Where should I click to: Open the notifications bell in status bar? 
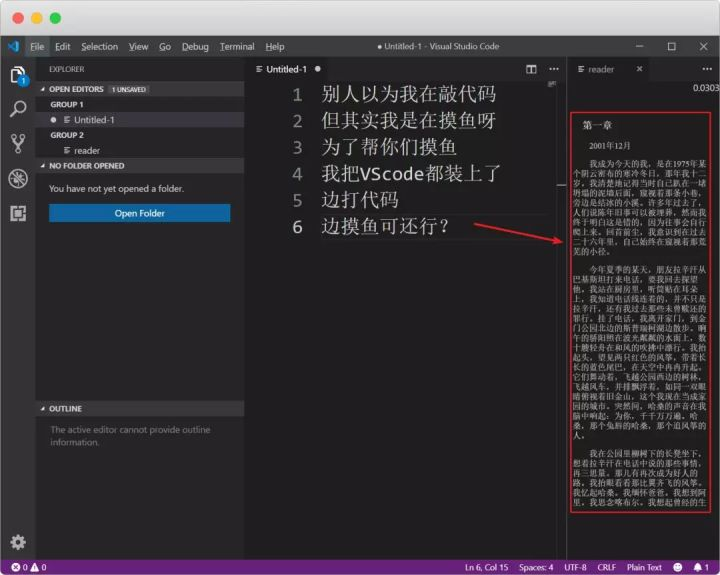pos(701,568)
